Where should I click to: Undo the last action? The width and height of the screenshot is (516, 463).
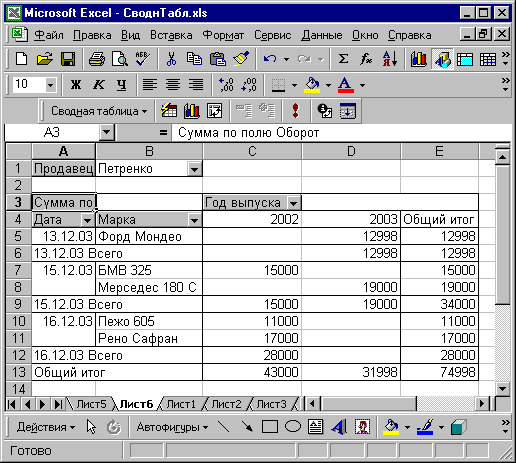click(270, 59)
